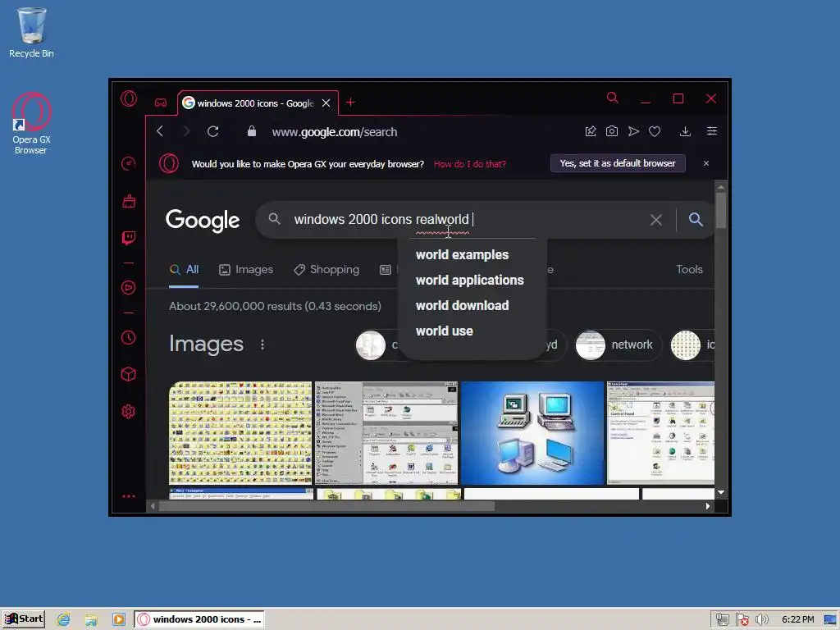Open the yellow icon grid image thumbnail
Viewport: 840px width, 630px height.
click(240, 433)
